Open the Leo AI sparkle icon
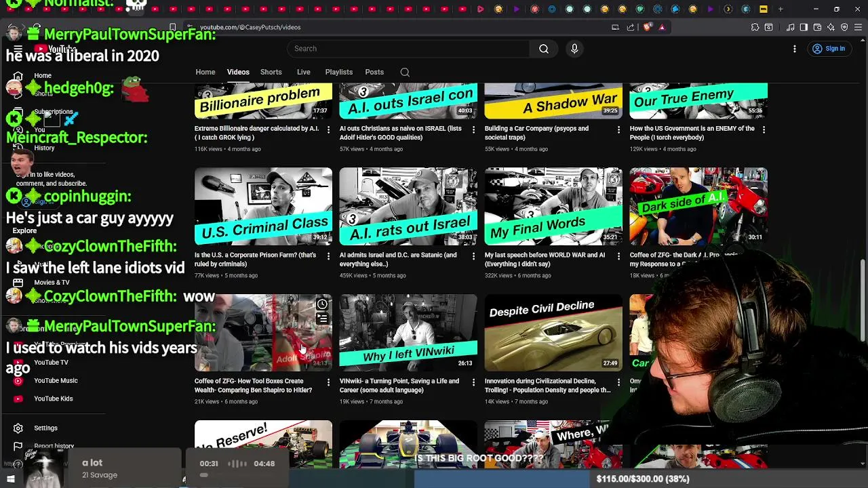The image size is (868, 488). [x=831, y=27]
